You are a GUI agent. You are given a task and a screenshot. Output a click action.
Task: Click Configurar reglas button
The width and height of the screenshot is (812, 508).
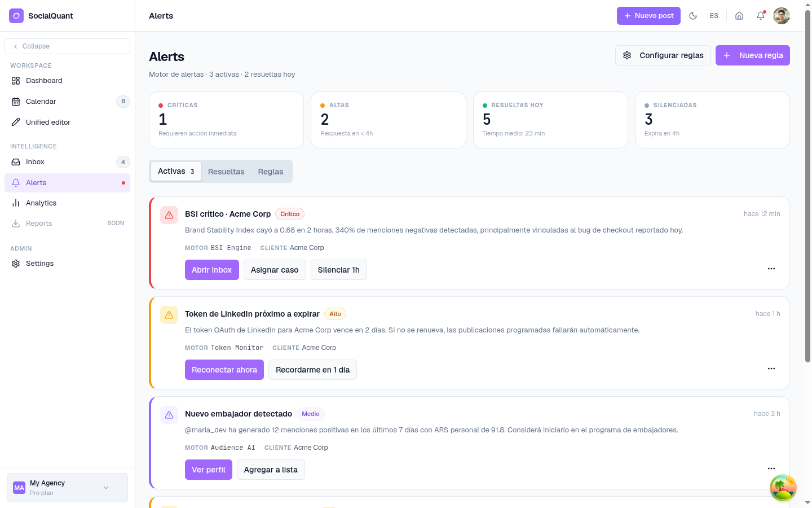[663, 55]
